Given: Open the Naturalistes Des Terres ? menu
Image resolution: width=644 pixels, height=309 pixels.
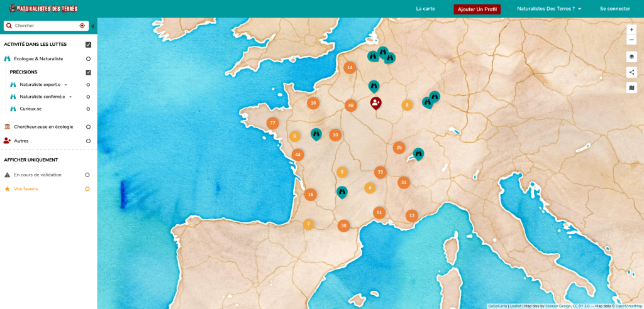Looking at the screenshot, I should pyautogui.click(x=548, y=9).
